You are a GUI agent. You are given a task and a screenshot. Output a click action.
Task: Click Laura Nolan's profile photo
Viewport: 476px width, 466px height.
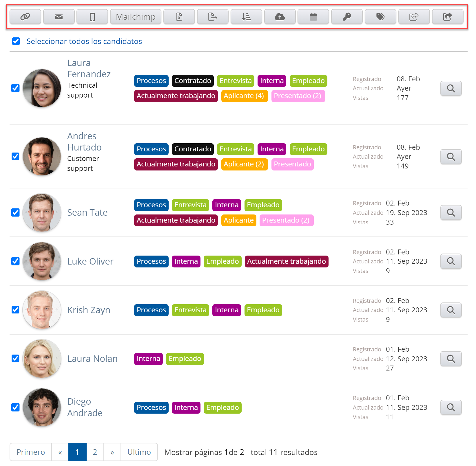click(42, 359)
